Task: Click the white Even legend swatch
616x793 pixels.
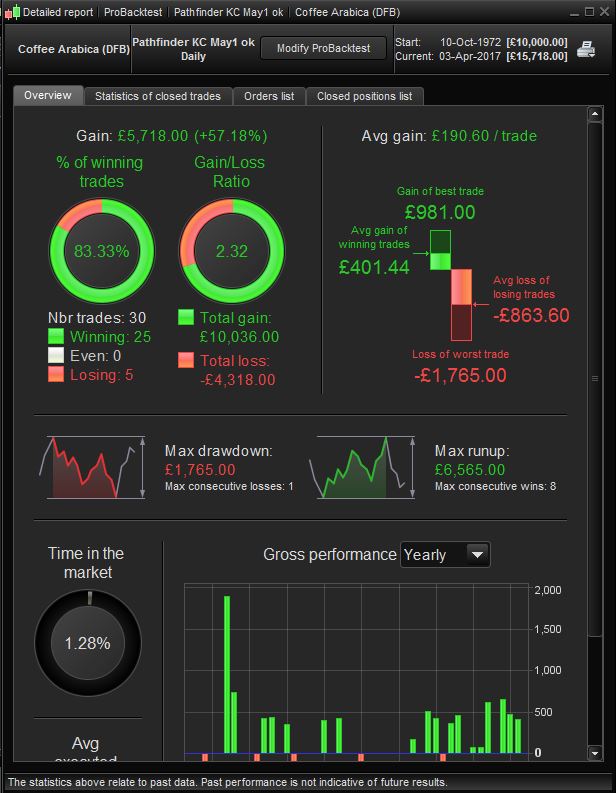Action: point(56,356)
